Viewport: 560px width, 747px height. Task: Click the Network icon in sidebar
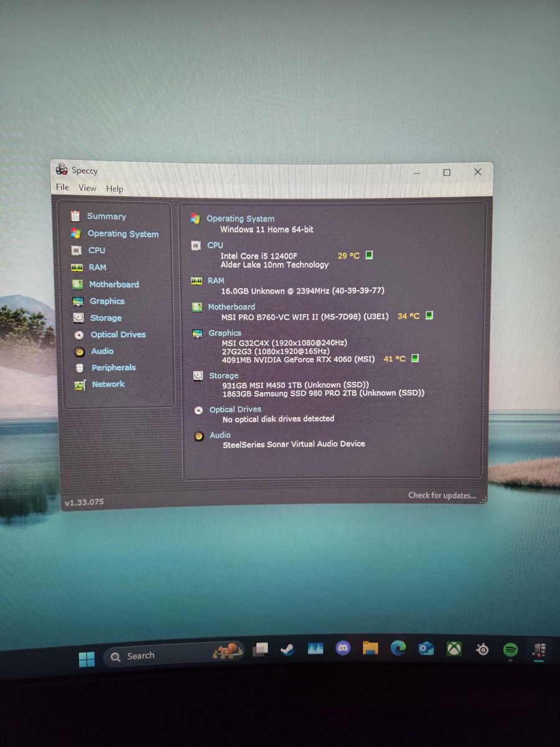pos(80,385)
